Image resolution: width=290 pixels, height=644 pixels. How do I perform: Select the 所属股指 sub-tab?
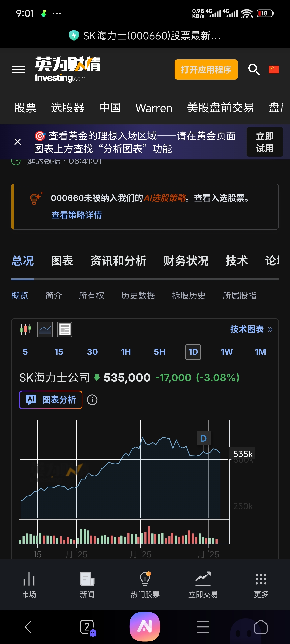pos(239,295)
